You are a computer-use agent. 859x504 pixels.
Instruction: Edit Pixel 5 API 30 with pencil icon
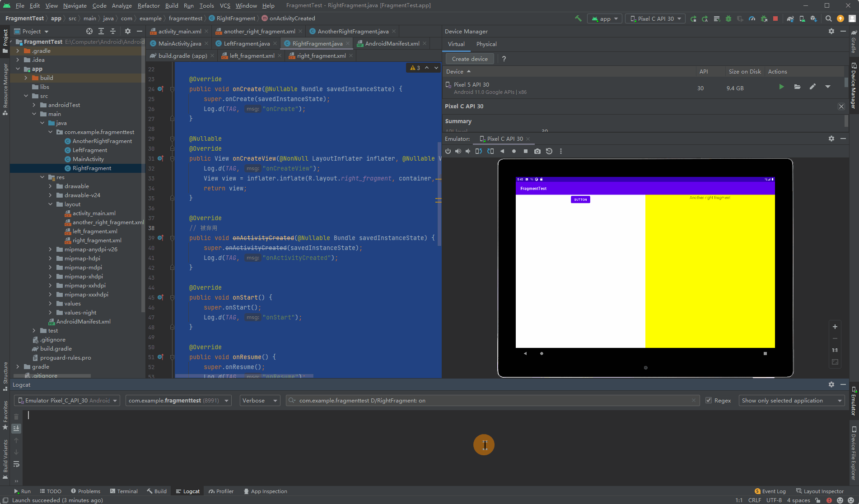pyautogui.click(x=812, y=87)
